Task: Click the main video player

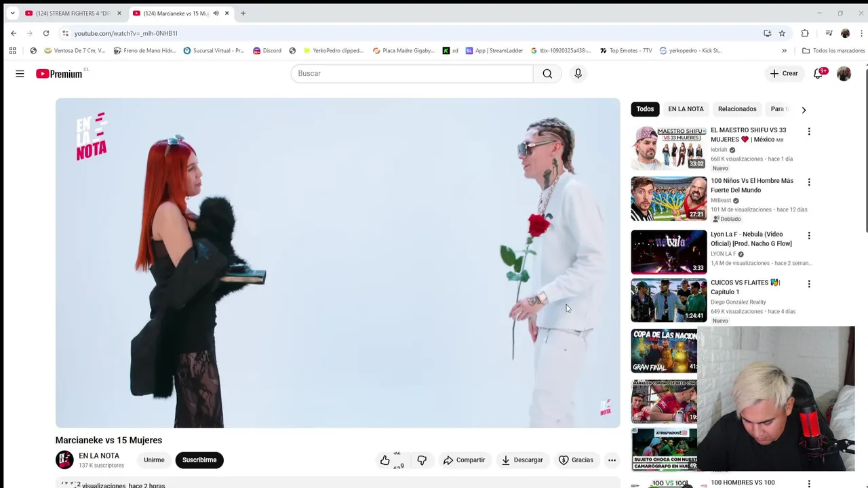Action: (x=338, y=263)
